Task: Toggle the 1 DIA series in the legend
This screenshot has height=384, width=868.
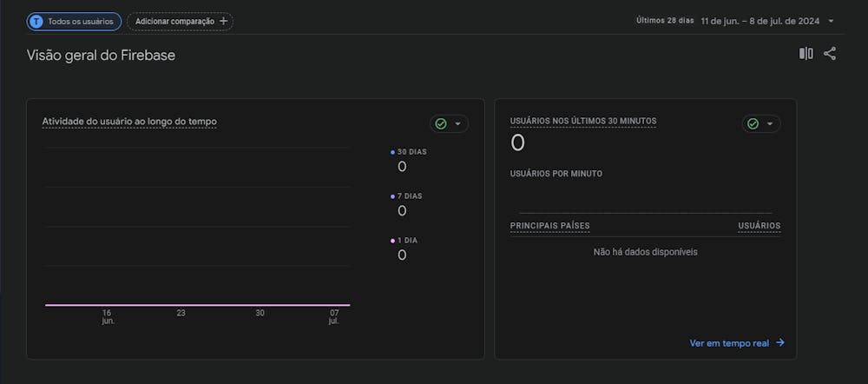Action: 406,241
